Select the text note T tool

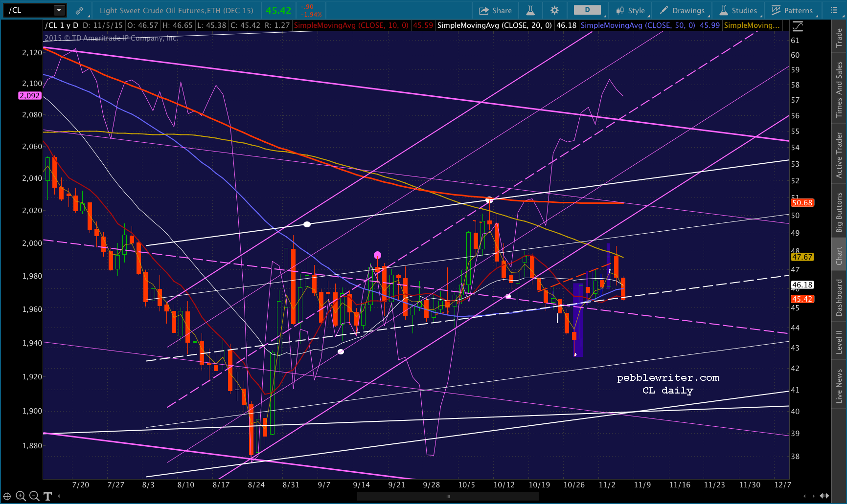[x=47, y=496]
